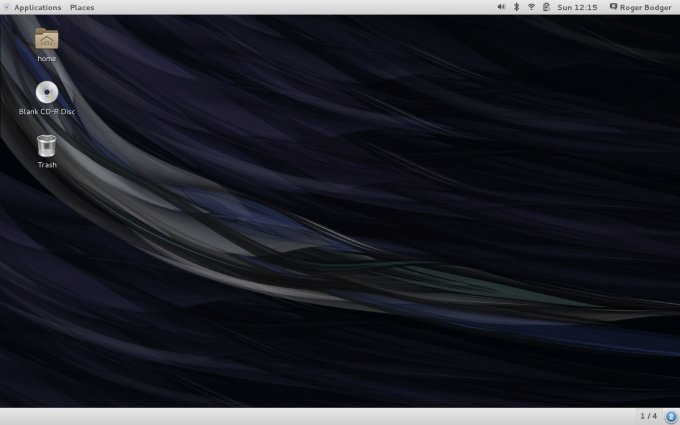Open the Bluetooth status icon

click(x=516, y=7)
